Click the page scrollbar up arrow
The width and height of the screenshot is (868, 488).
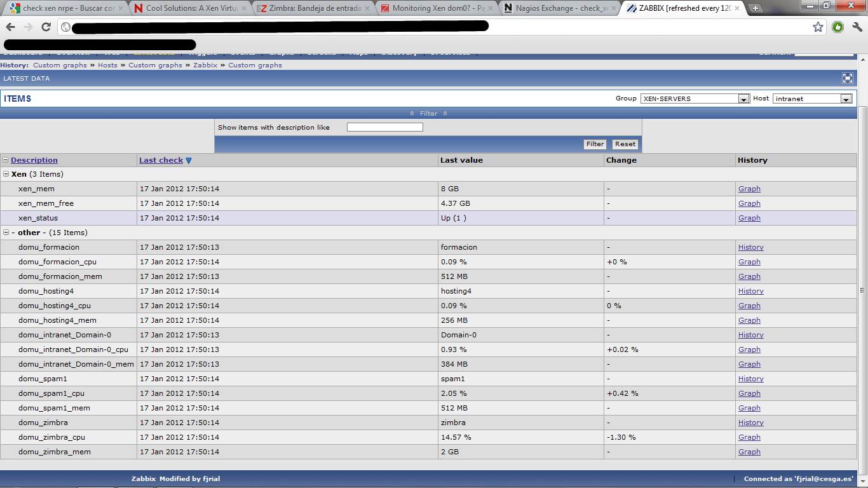[863, 58]
